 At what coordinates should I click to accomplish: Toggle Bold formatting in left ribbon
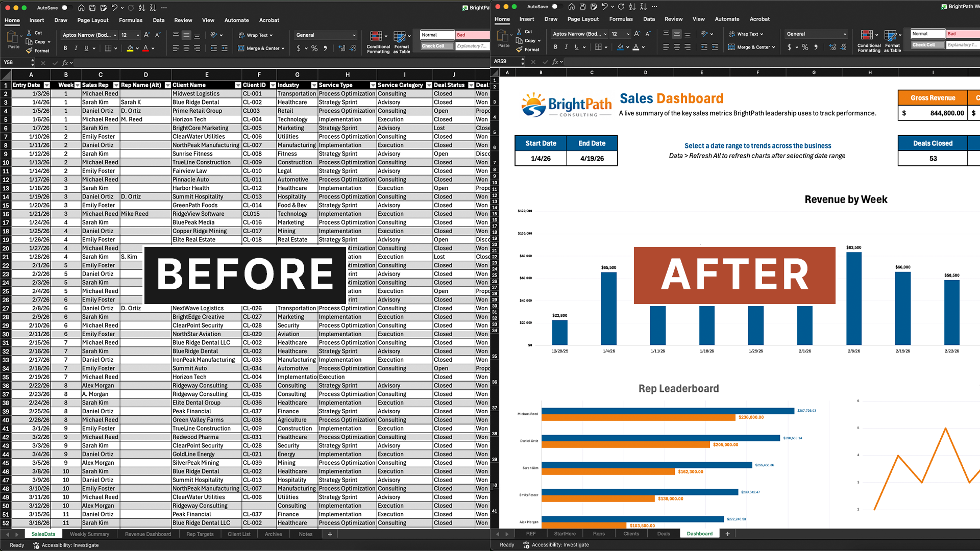[x=65, y=48]
